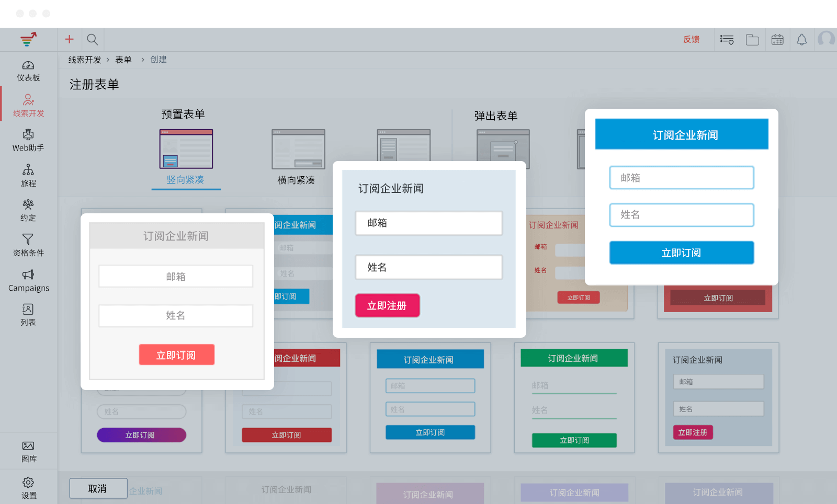Viewport: 837px width, 504px height.
Task: Open 设置 settings in sidebar
Action: (28, 488)
